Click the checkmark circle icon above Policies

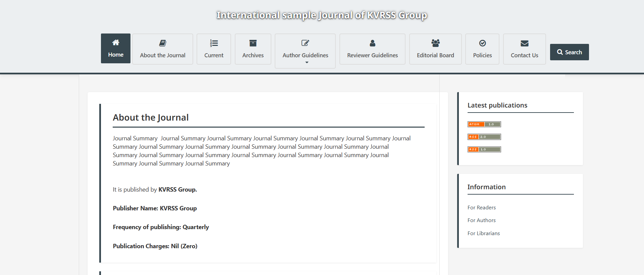click(x=482, y=43)
